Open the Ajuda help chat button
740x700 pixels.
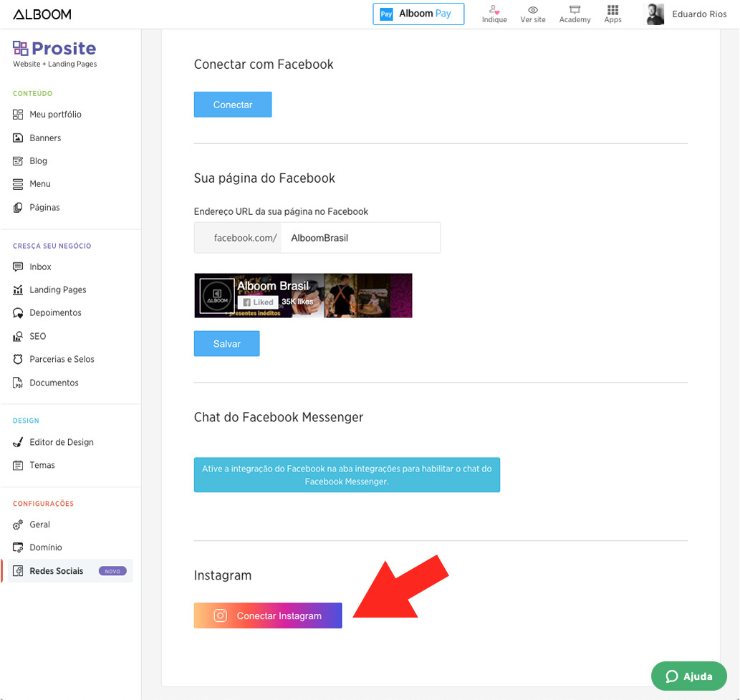[688, 676]
